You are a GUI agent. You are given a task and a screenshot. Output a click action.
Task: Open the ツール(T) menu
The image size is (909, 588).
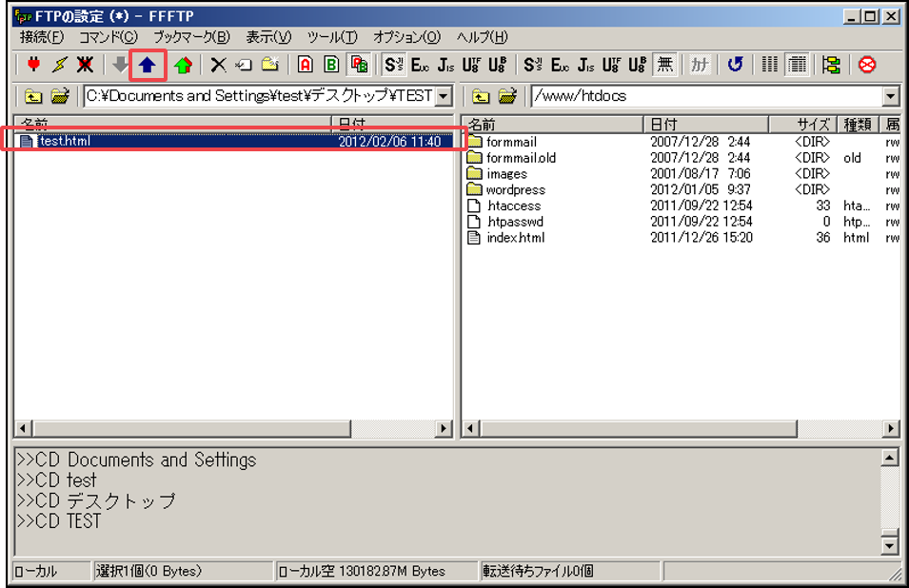point(332,37)
